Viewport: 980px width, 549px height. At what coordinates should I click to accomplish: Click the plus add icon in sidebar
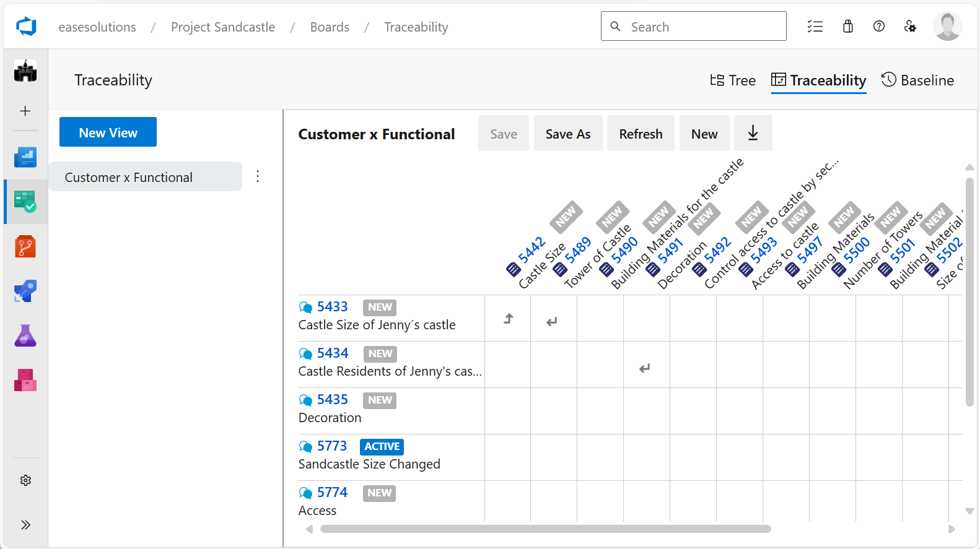click(25, 111)
